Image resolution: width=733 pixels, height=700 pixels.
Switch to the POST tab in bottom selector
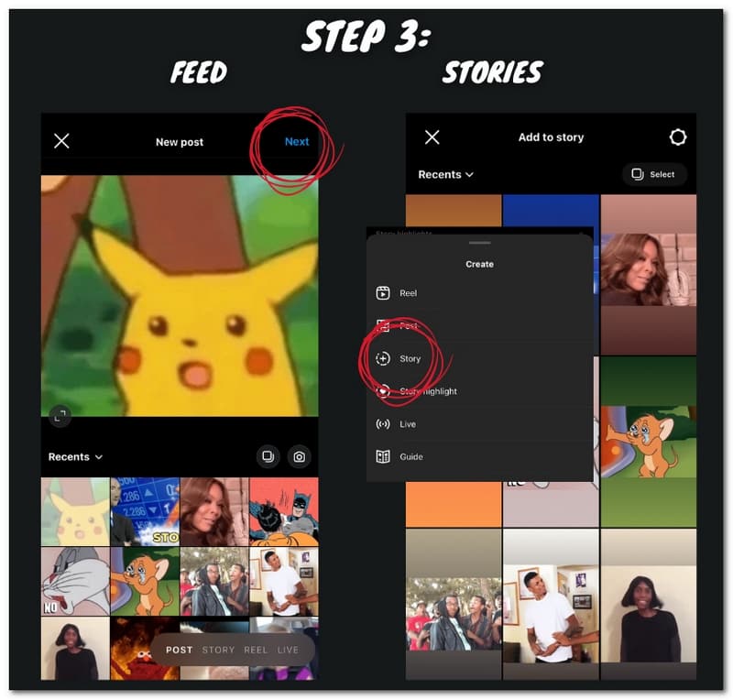[179, 650]
